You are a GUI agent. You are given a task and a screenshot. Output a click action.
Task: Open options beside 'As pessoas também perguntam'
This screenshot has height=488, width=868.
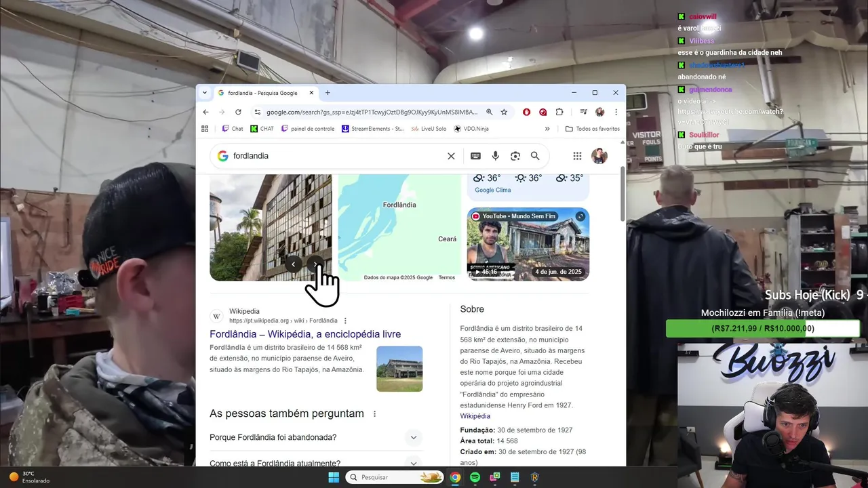pyautogui.click(x=374, y=413)
